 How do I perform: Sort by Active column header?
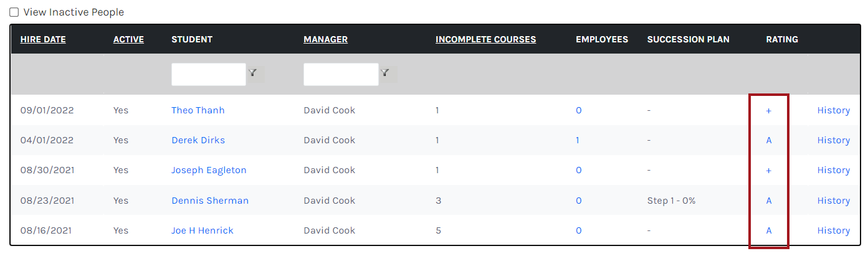pyautogui.click(x=128, y=39)
